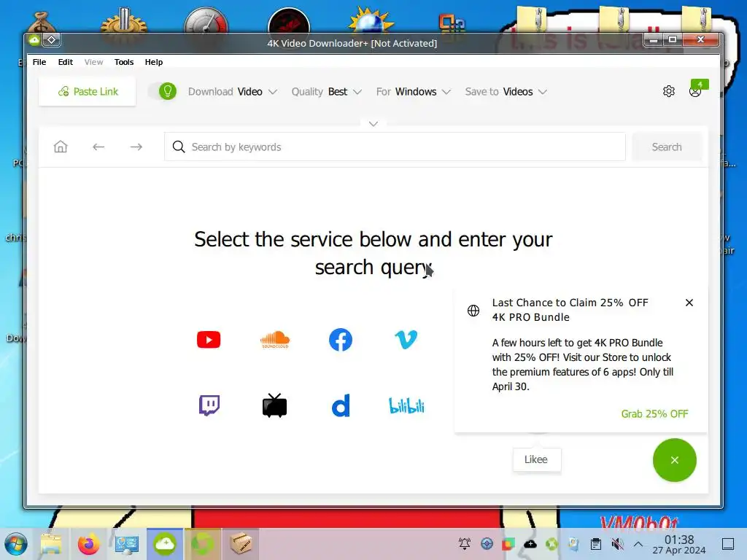The height and width of the screenshot is (560, 747).
Task: Click the cloud plus tray icon
Action: (530, 544)
